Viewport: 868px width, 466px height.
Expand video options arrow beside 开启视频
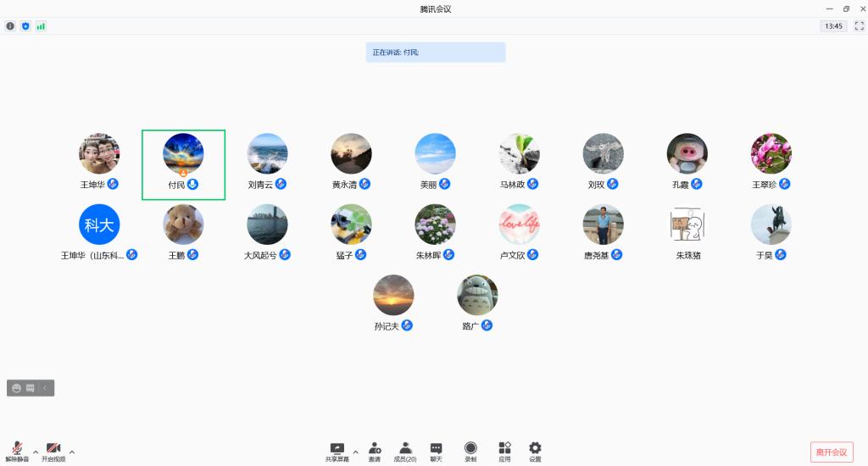click(x=72, y=452)
